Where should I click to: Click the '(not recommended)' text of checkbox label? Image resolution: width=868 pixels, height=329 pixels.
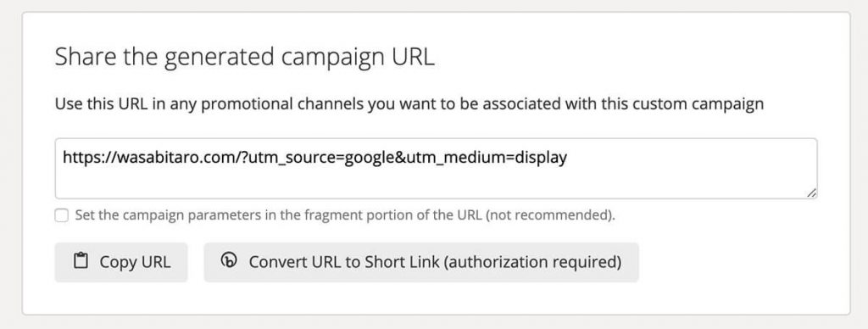tap(550, 215)
